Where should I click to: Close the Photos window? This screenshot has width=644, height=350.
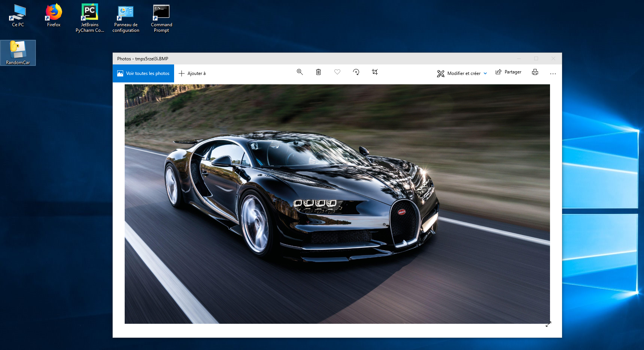coord(553,58)
